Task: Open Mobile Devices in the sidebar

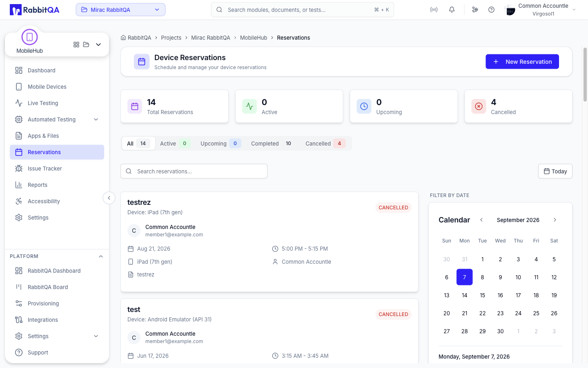Action: coord(57,87)
